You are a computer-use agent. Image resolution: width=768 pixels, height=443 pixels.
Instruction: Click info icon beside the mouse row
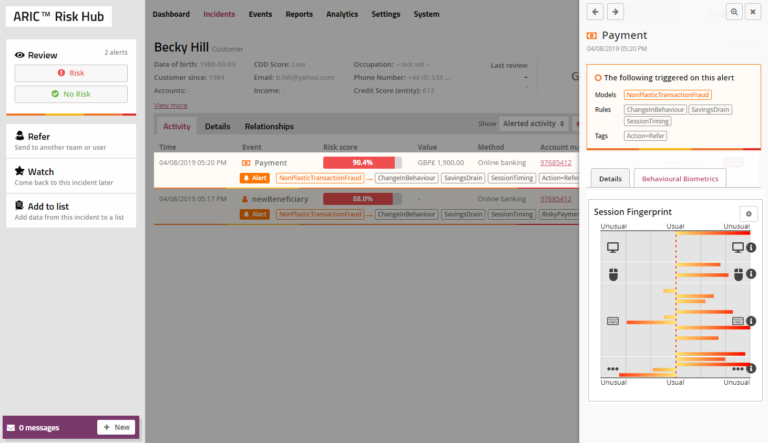pyautogui.click(x=751, y=273)
